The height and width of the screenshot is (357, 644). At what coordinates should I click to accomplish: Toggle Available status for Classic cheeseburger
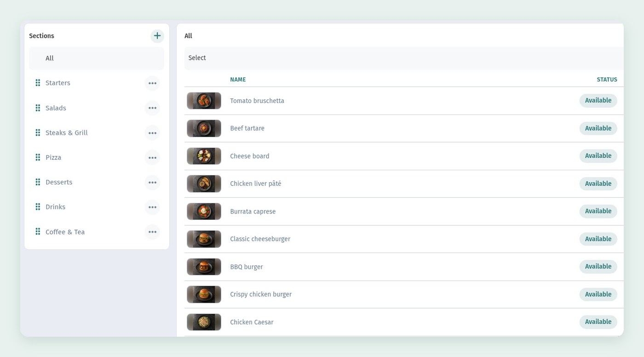pyautogui.click(x=598, y=239)
